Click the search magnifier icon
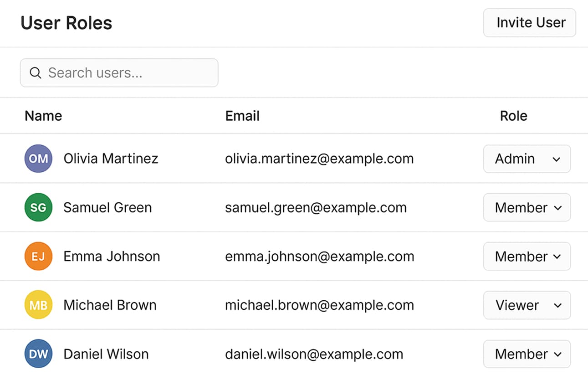The height and width of the screenshot is (375, 588). [36, 73]
